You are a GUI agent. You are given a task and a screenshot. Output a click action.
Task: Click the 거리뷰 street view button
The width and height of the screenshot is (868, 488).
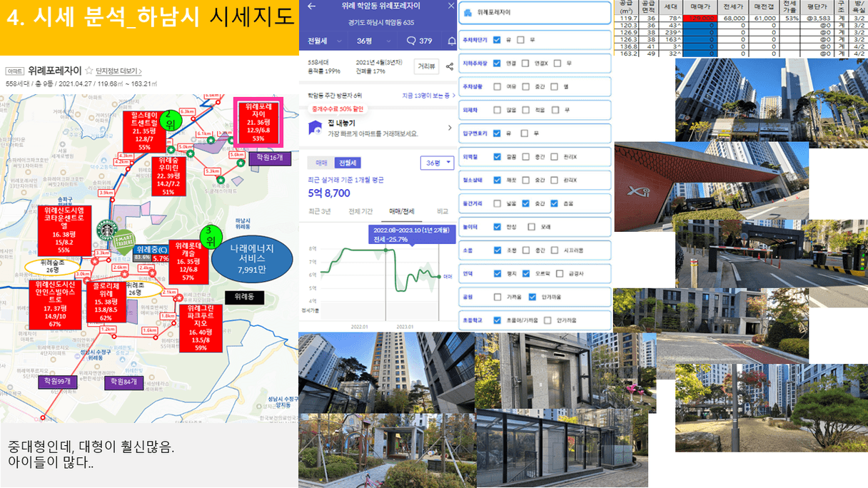(x=427, y=66)
